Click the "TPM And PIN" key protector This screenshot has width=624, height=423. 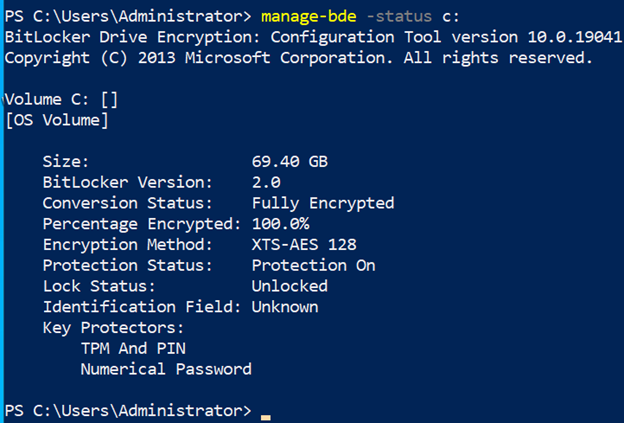coord(132,348)
